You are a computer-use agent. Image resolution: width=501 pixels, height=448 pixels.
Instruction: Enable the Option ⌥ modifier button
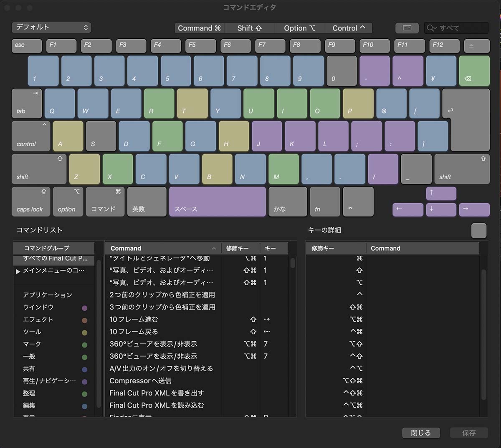(x=299, y=28)
